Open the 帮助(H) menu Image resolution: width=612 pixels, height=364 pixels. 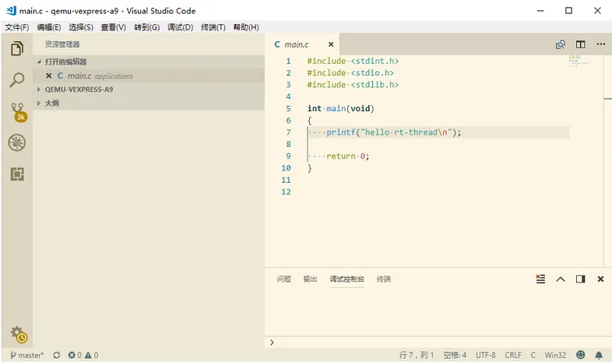coord(246,27)
